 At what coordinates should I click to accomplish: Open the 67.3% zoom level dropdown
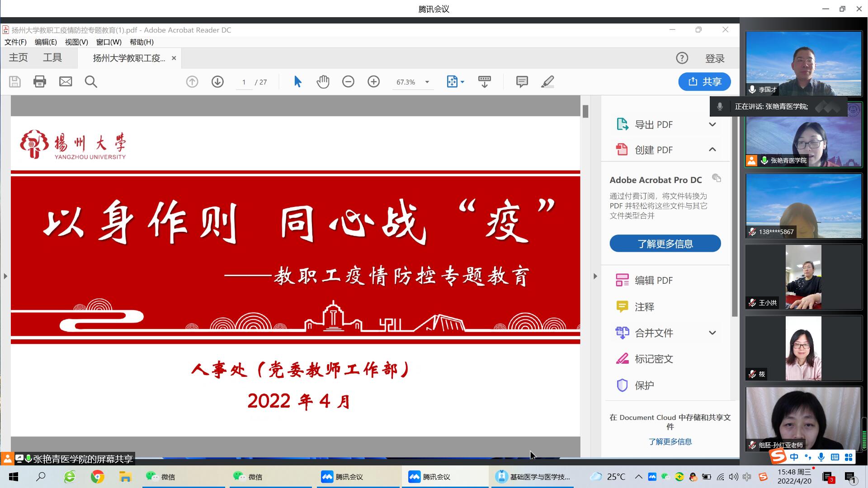coord(427,82)
